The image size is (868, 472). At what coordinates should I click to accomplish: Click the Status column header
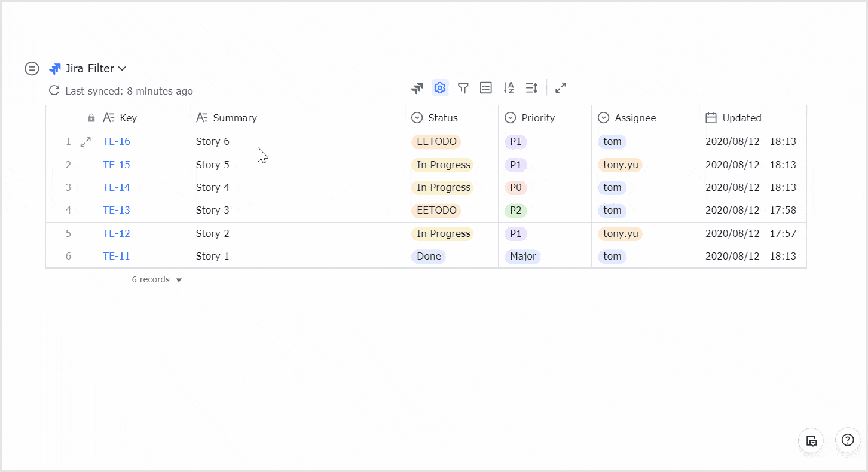point(442,118)
